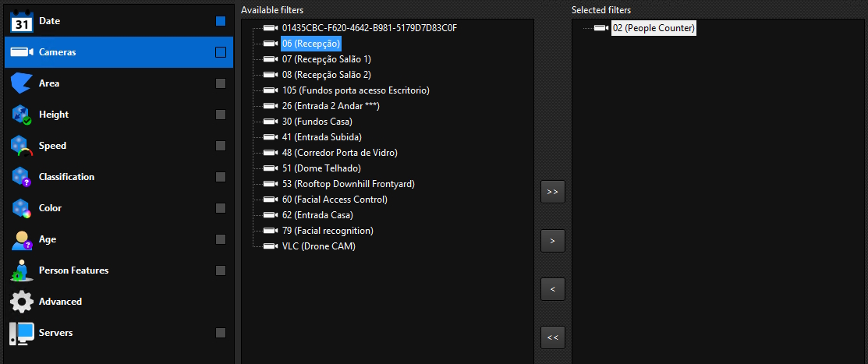Select 02 (People Counter) in selected filters

click(654, 27)
